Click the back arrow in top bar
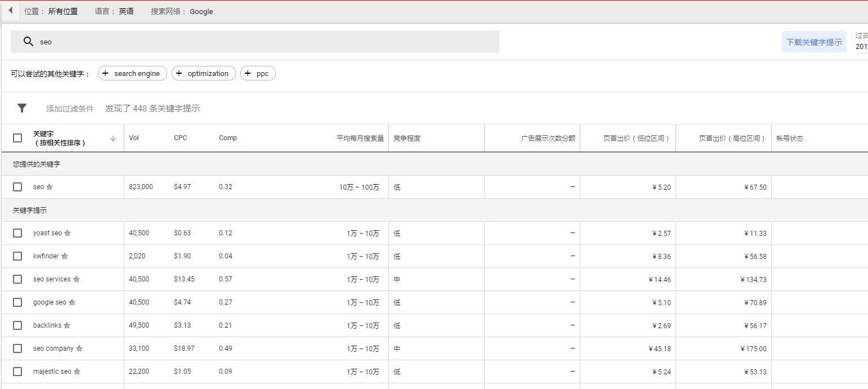Image resolution: width=868 pixels, height=389 pixels. click(10, 11)
